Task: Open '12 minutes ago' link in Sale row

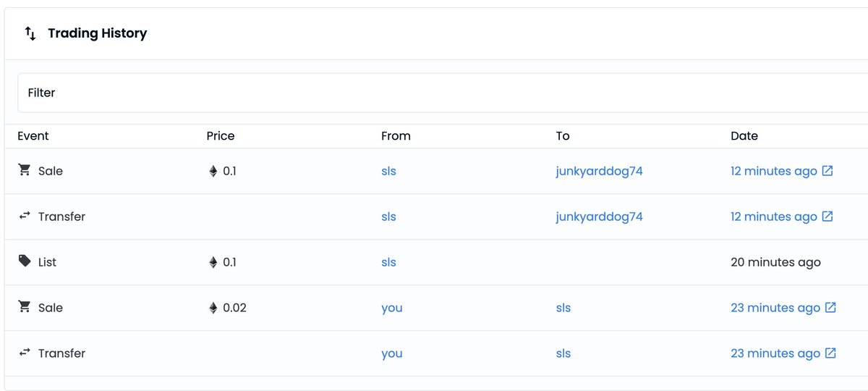Action: pyautogui.click(x=774, y=171)
